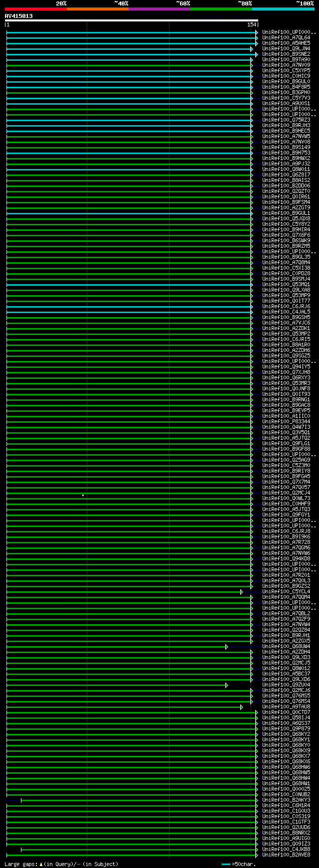This screenshot has height=868, width=319.
Task: Open the UniRef100_B9TA90 hit label
Action: 286,60
